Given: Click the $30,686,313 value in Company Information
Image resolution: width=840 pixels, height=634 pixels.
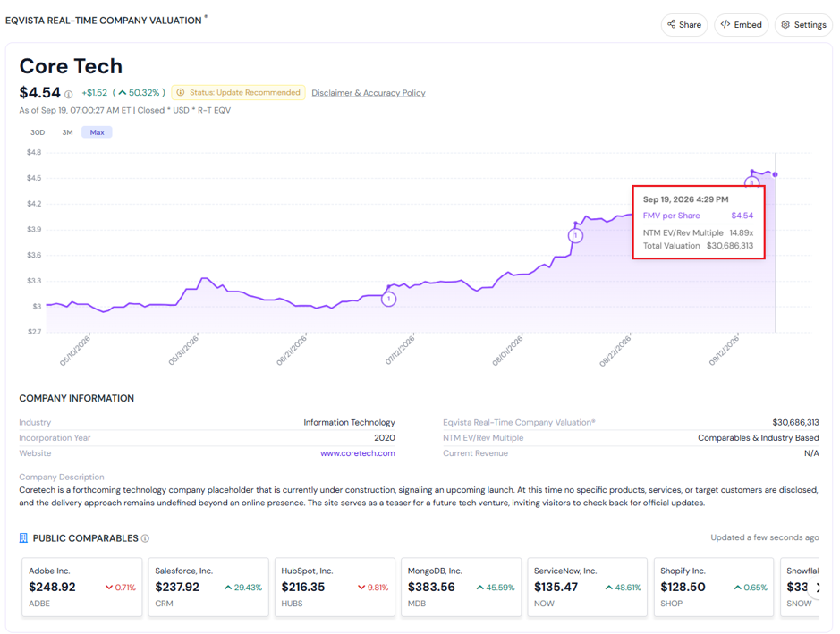Looking at the screenshot, I should 795,422.
